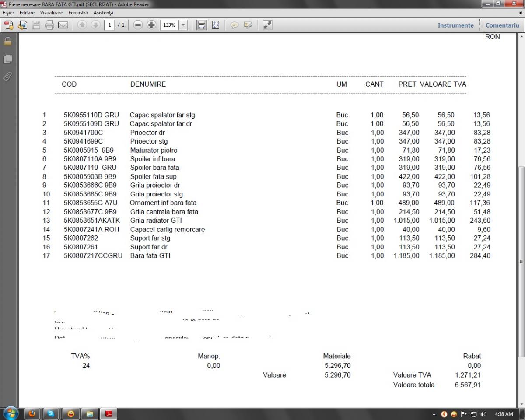Zoom out with the minus button
Viewport: 525px width, 420px height.
138,25
